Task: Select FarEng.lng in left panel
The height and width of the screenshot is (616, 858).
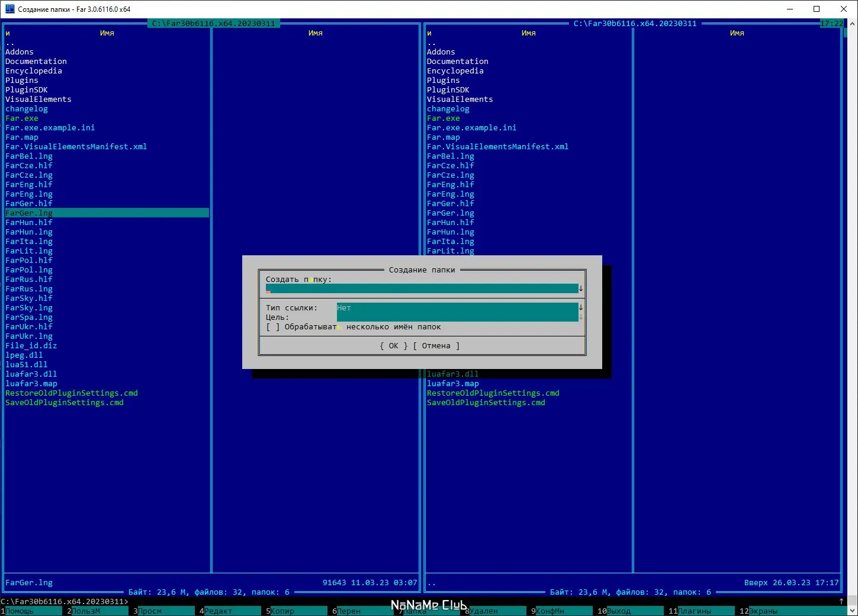Action: pyautogui.click(x=29, y=194)
